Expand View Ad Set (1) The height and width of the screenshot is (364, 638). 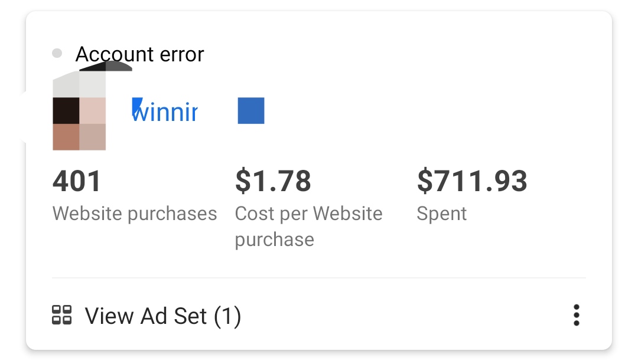pyautogui.click(x=162, y=316)
